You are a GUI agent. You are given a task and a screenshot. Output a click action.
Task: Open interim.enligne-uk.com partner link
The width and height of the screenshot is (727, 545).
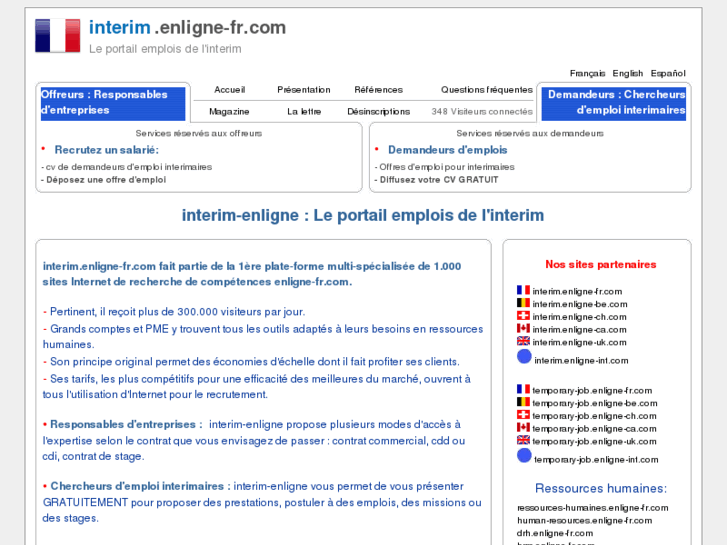pyautogui.click(x=579, y=342)
